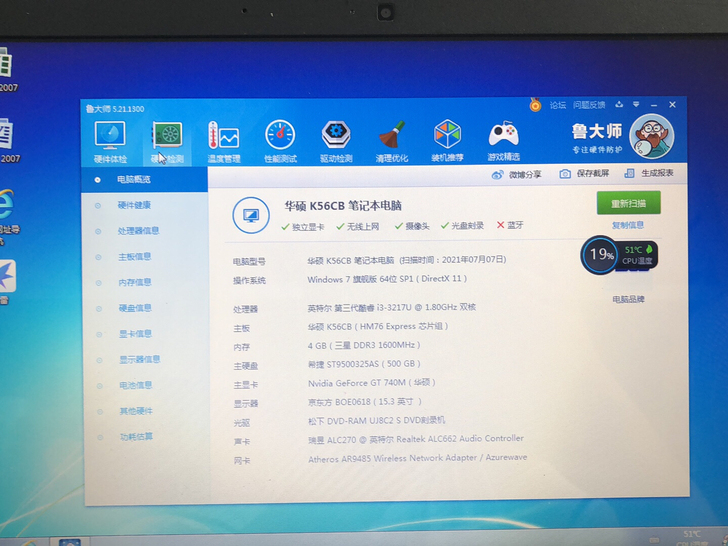Viewport: 728px width, 546px height.
Task: Click the 无线上网 feature check
Action: [358, 227]
